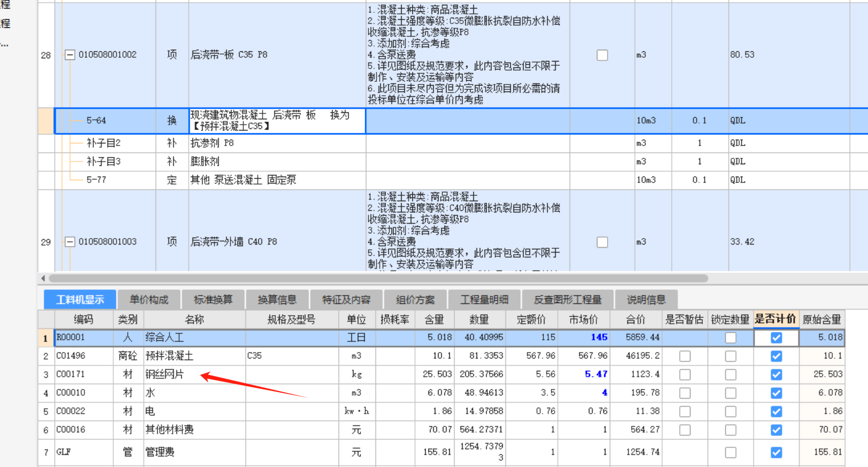Click the 综合人工 market price 145
Screen dimensions: 868x467
coord(583,338)
